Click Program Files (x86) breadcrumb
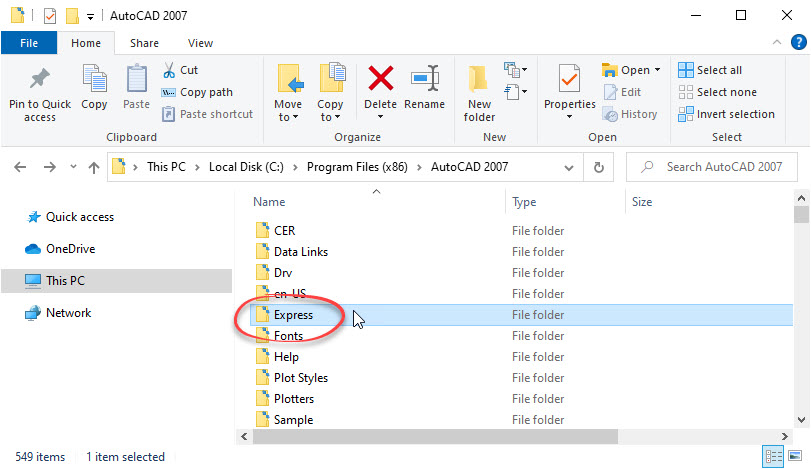The height and width of the screenshot is (469, 811). pos(357,167)
